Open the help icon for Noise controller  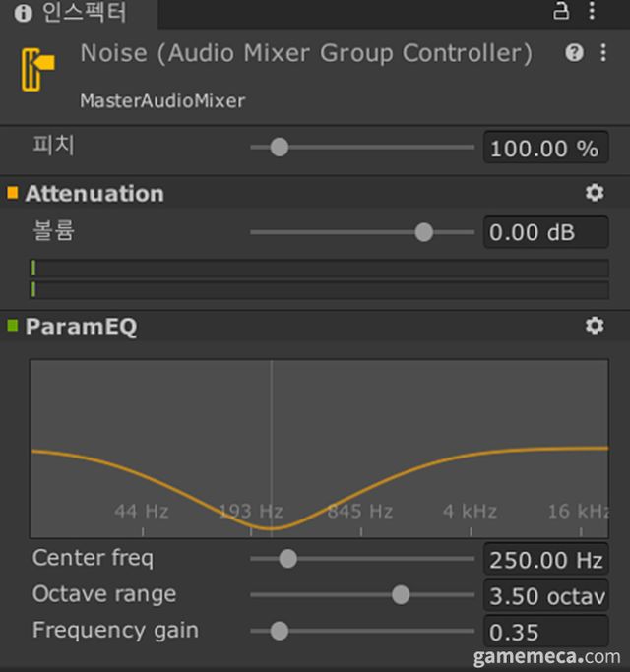[574, 53]
